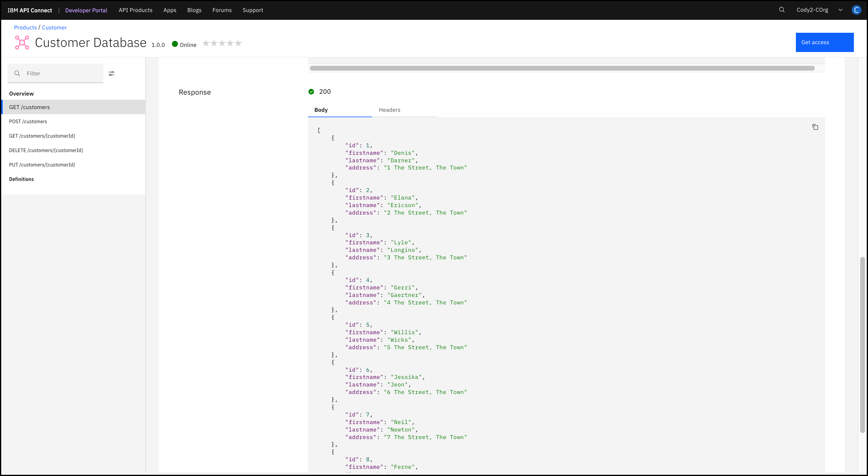Select POST /customers in the sidebar
The width and height of the screenshot is (868, 476).
pyautogui.click(x=28, y=122)
